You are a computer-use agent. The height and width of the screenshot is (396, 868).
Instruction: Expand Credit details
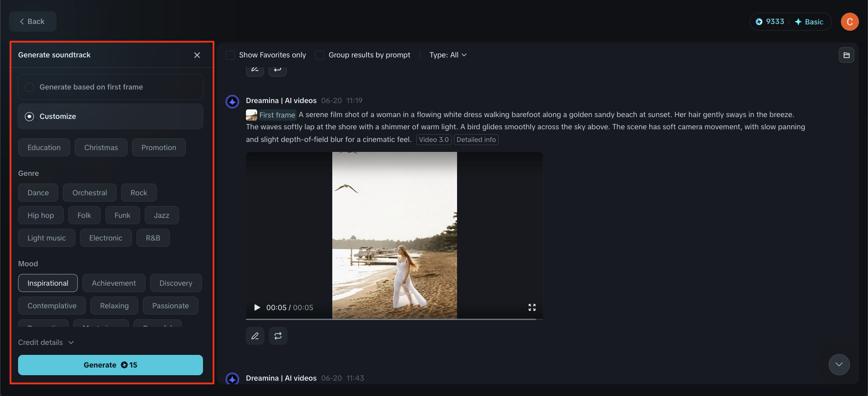(46, 342)
